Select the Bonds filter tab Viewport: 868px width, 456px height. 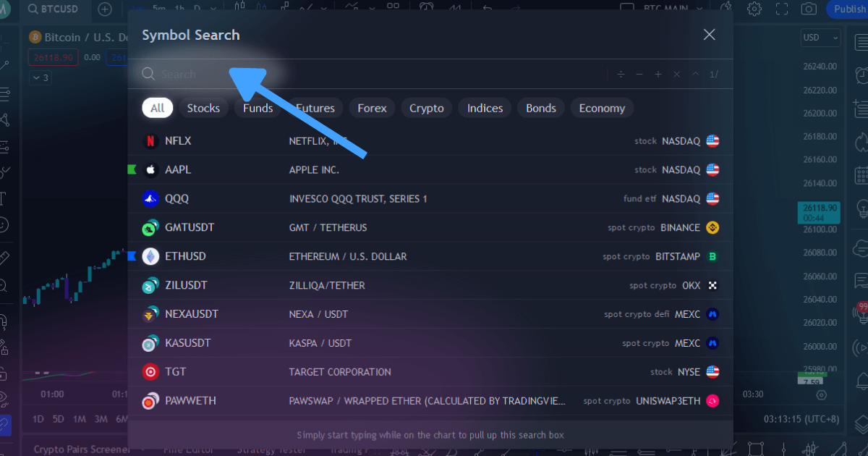coord(541,108)
